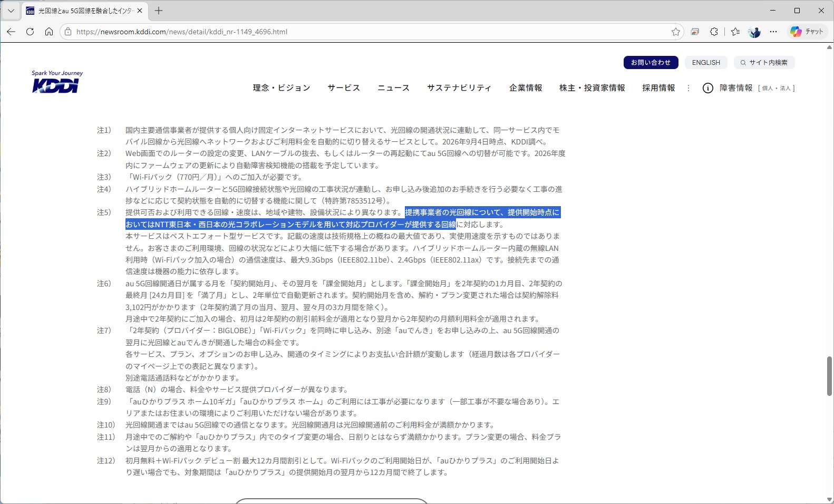Close the current KDDI news tab
The width and height of the screenshot is (834, 504).
click(x=140, y=11)
